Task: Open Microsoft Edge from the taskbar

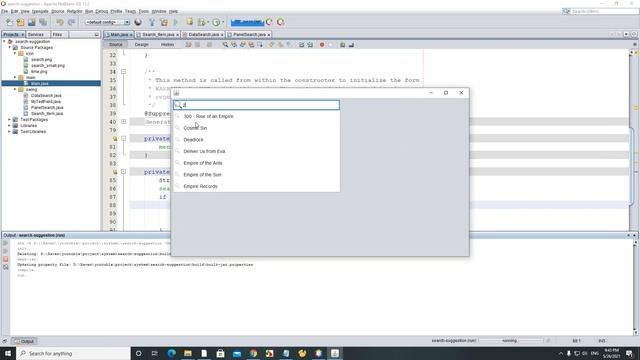Action: (x=171, y=353)
